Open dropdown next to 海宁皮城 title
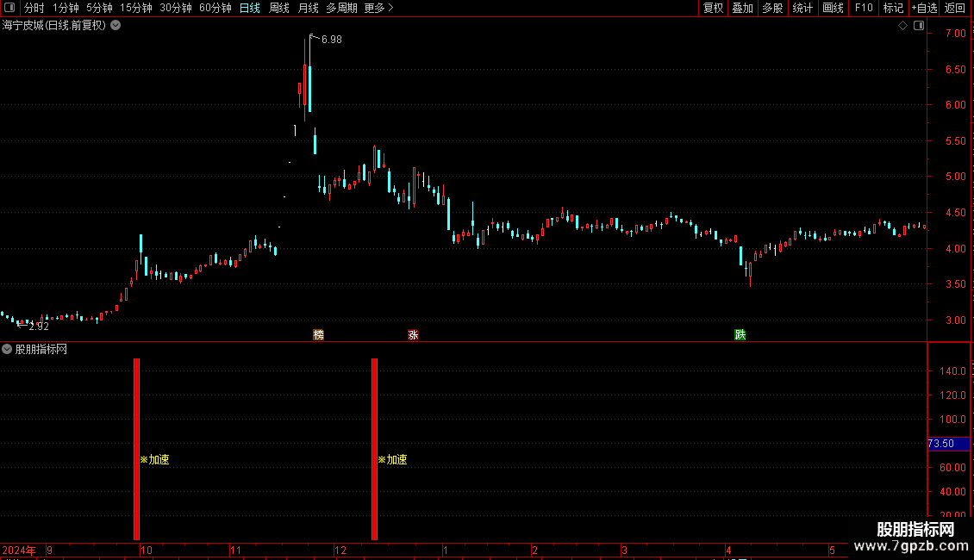The image size is (974, 560). 116,26
